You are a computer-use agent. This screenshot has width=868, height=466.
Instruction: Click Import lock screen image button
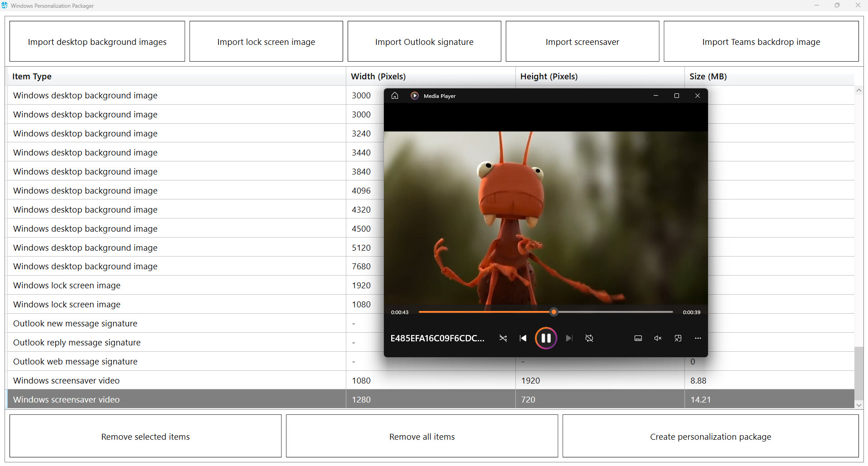266,41
